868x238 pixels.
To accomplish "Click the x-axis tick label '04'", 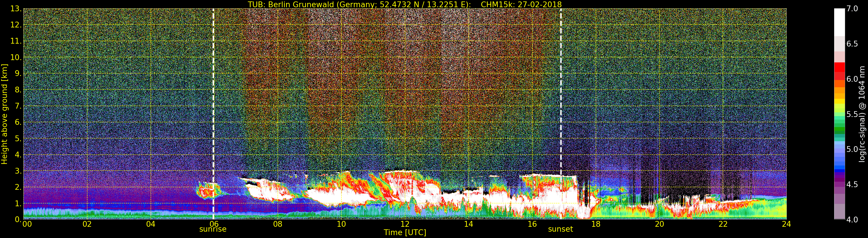I will pos(151,224).
